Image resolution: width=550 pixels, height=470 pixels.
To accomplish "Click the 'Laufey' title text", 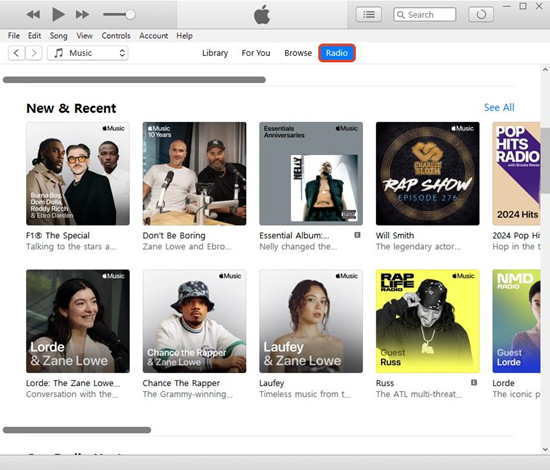I will pos(272,383).
